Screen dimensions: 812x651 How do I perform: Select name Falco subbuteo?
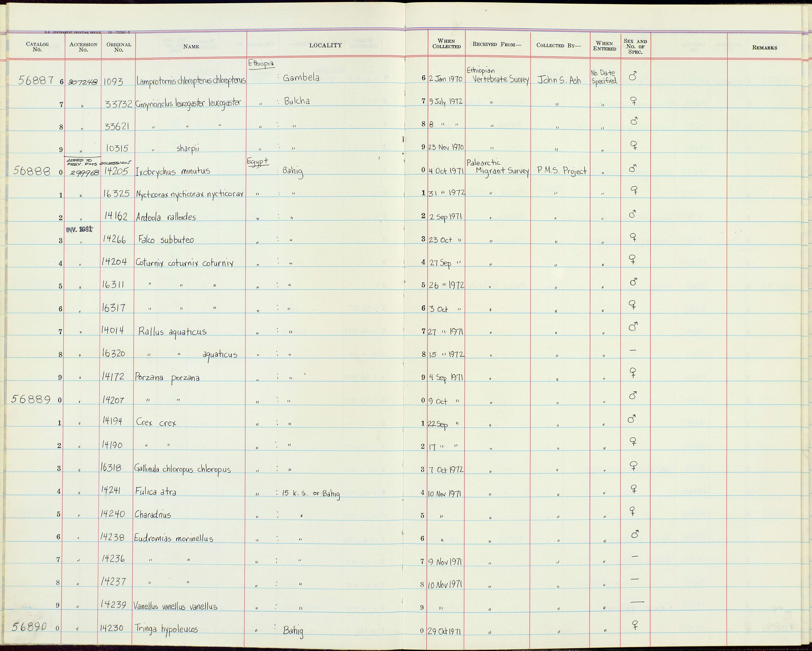[x=166, y=240]
